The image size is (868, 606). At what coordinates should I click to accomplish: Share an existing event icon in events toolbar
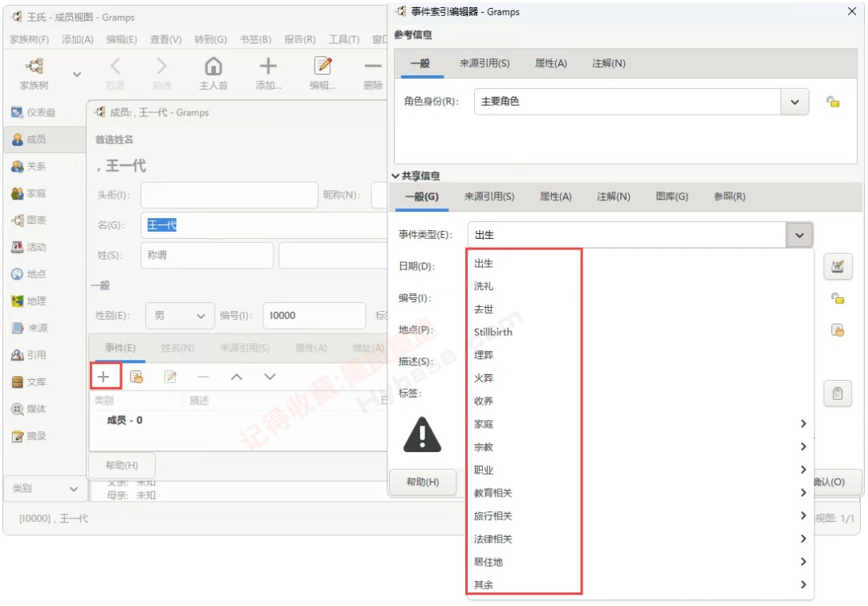[136, 377]
